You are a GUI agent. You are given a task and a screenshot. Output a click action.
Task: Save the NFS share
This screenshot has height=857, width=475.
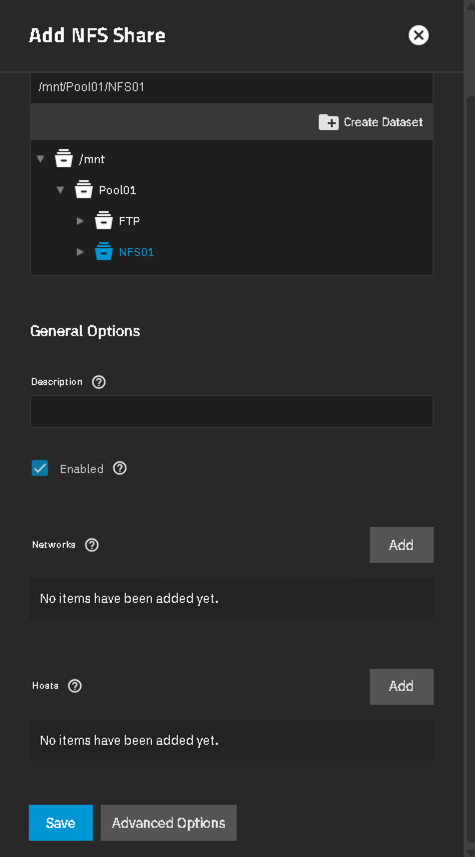[61, 823]
